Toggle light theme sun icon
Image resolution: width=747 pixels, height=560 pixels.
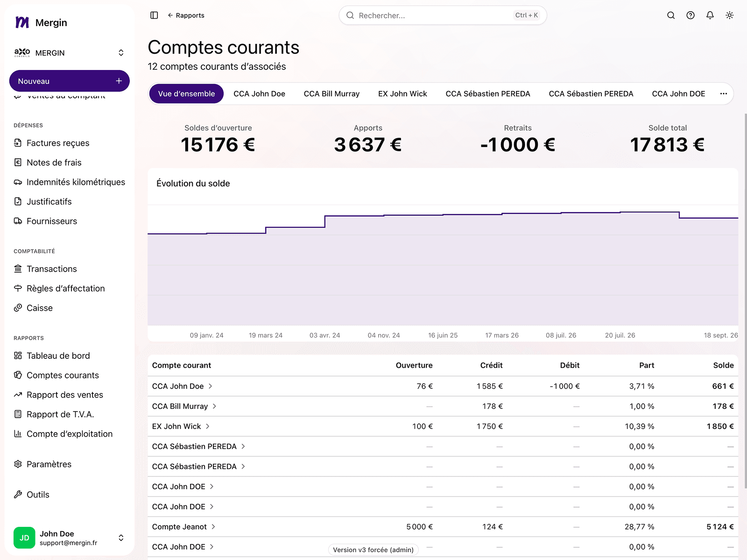(x=730, y=15)
